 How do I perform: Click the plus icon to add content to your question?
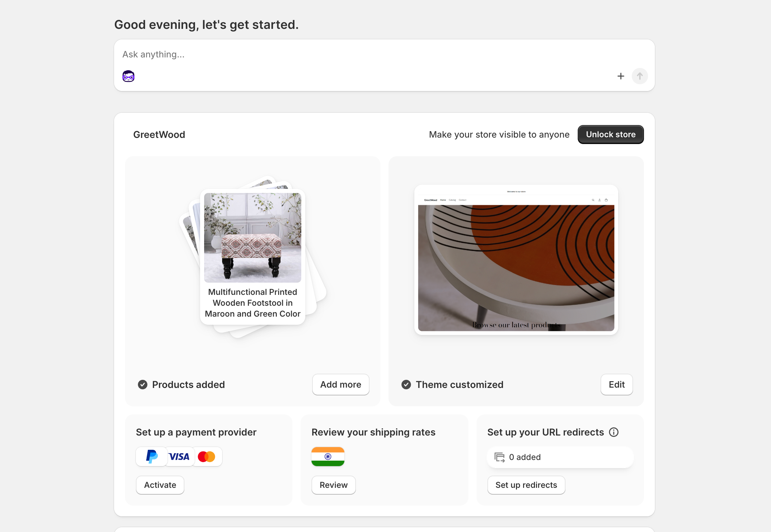pos(621,76)
